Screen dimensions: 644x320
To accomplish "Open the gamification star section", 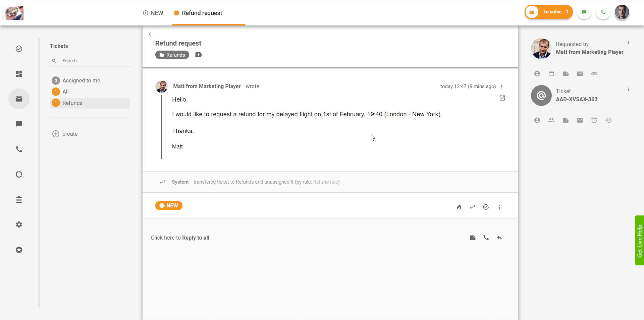I will [19, 250].
